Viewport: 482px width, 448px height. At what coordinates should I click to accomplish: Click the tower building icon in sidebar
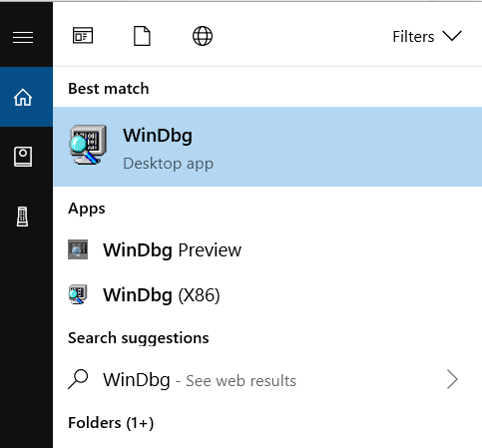(x=23, y=217)
